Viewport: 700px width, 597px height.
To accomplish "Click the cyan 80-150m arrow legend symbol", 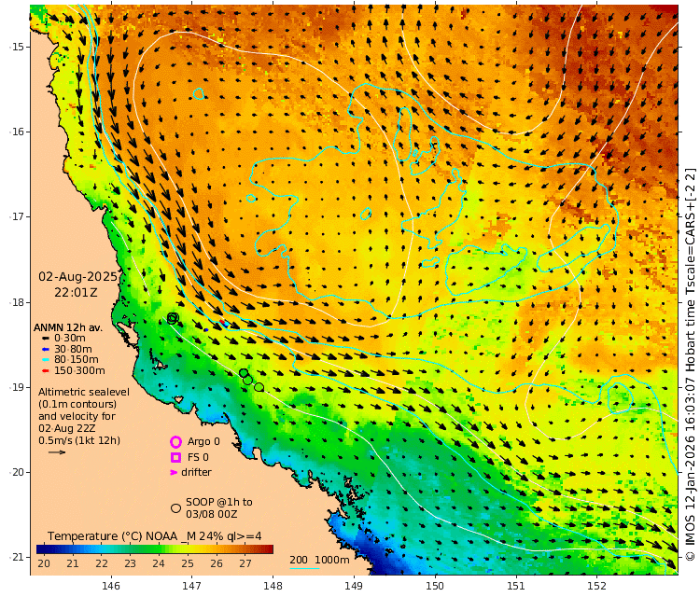I will point(45,360).
